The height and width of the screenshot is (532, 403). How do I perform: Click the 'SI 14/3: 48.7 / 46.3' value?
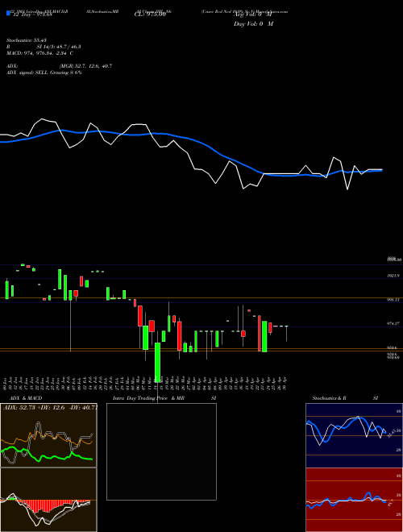tap(59, 47)
